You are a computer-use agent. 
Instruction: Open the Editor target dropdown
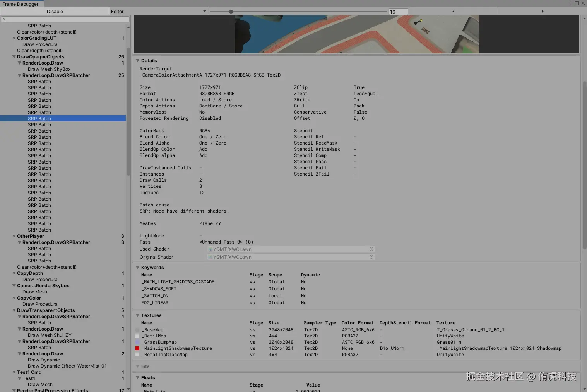(x=159, y=12)
